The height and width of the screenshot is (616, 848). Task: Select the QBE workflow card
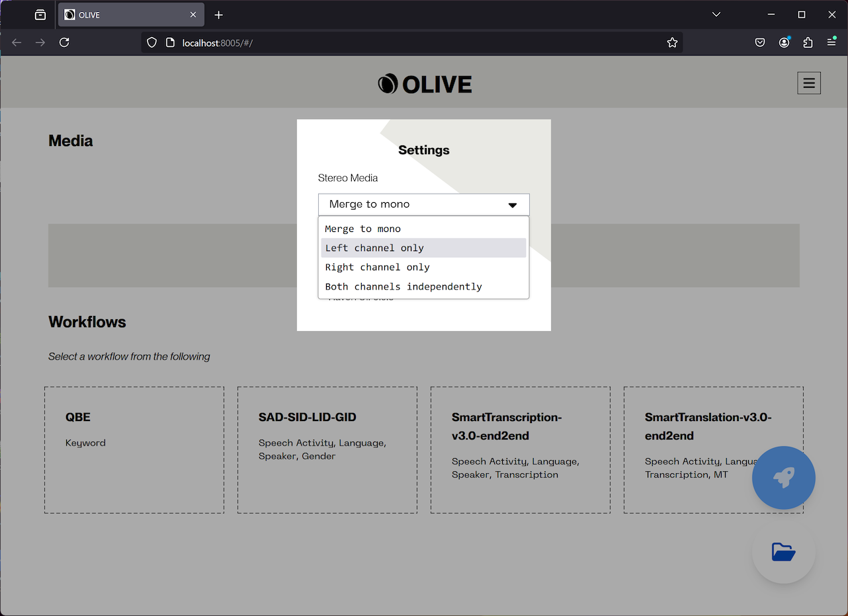click(134, 450)
